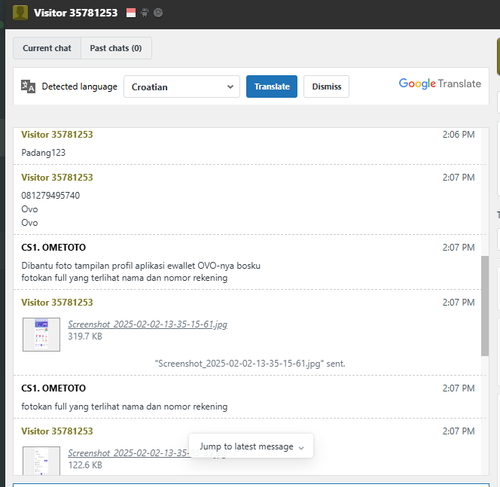500x487 pixels.
Task: Open the 319.7 KB screenshot thumbnail
Action: pos(41,334)
